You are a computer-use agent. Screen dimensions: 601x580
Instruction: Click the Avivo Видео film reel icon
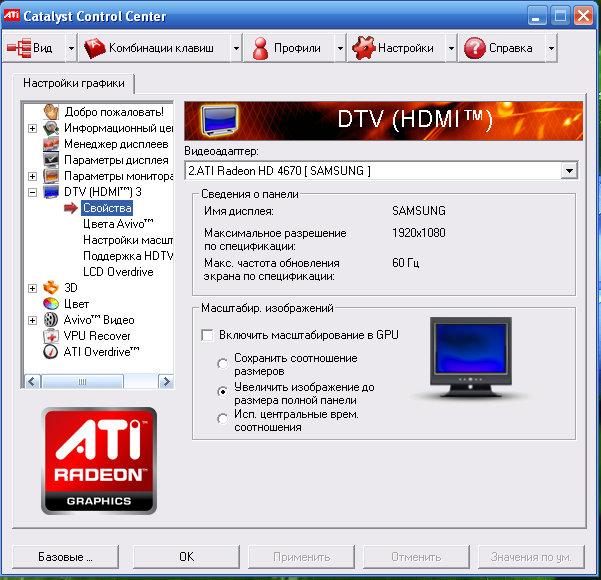(51, 320)
